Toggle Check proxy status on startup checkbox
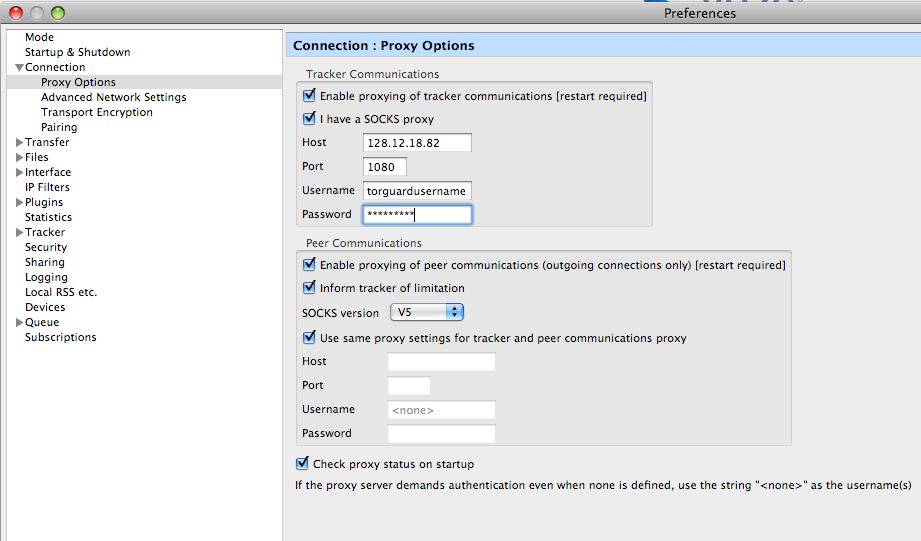Viewport: 921px width, 541px height. 302,463
